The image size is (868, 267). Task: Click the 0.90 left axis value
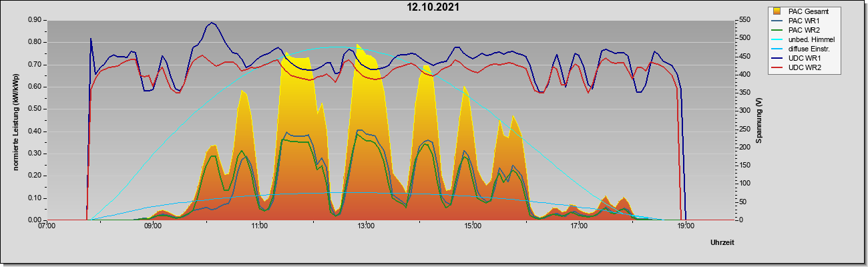[35, 20]
